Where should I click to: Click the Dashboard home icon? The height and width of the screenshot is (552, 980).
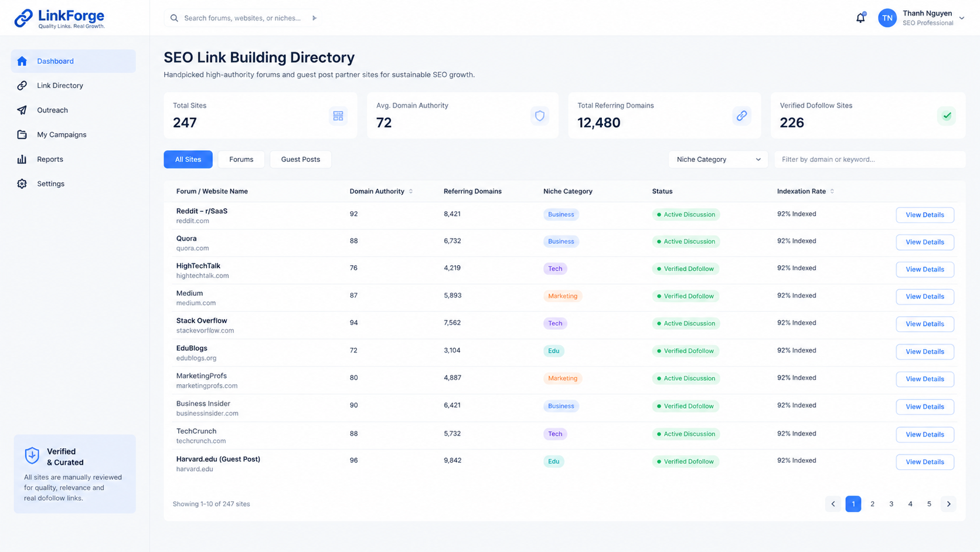click(22, 61)
